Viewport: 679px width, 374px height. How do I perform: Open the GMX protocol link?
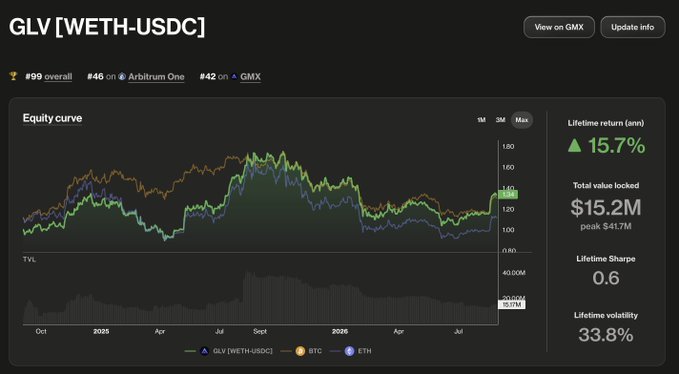[250, 77]
